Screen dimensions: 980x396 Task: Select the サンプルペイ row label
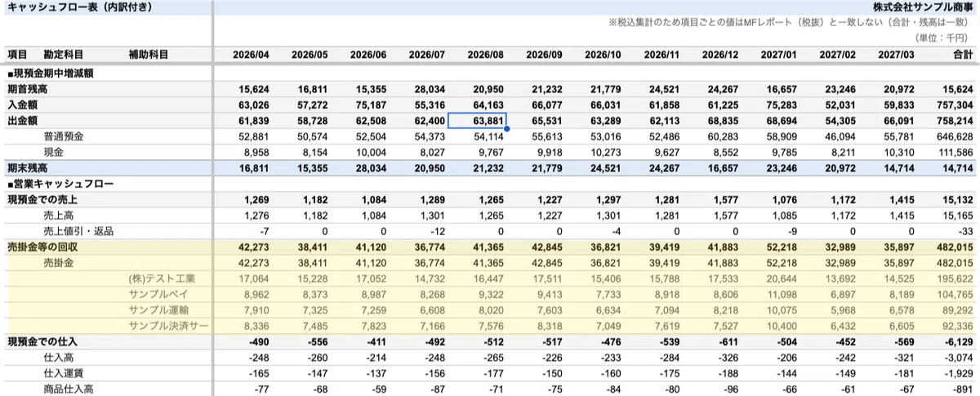coord(158,294)
